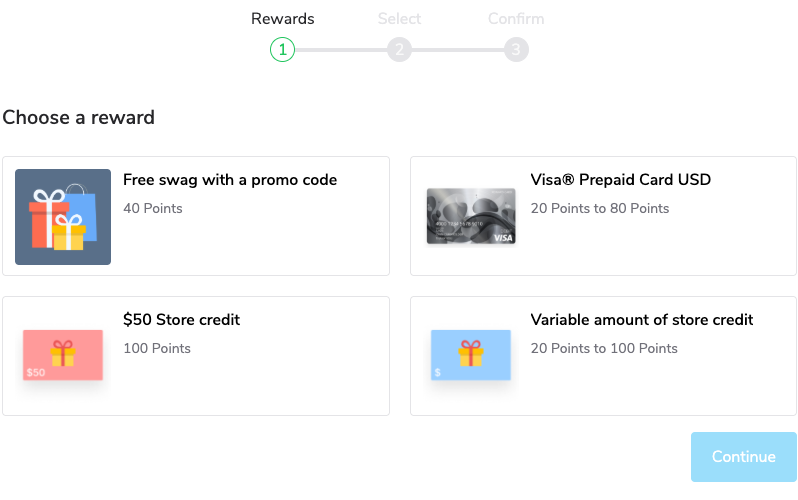Click the blue store credit gift icon
Image resolution: width=798 pixels, height=500 pixels.
pyautogui.click(x=470, y=355)
